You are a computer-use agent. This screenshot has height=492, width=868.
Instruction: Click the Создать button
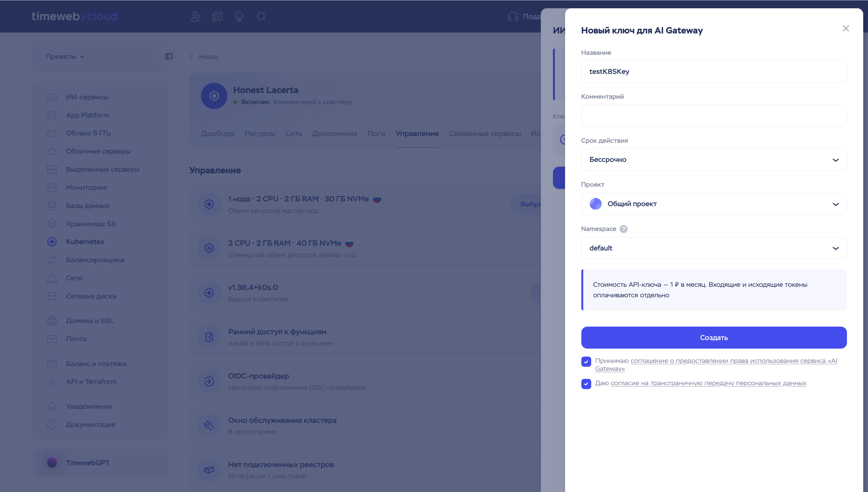[x=714, y=337]
